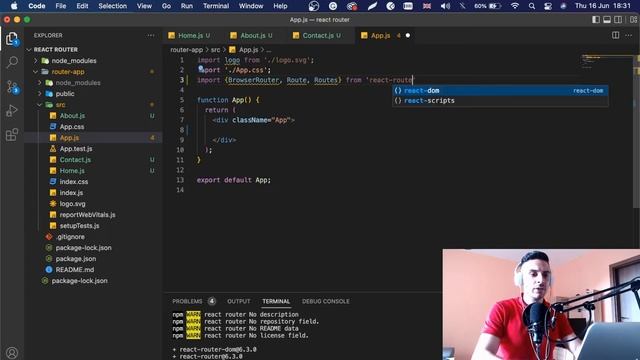This screenshot has height=360, width=640.
Task: Open index.js in the explorer
Action: (x=71, y=193)
